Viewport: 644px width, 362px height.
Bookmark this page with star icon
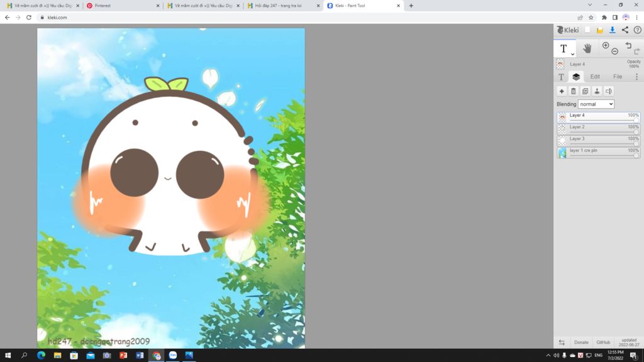pos(591,17)
